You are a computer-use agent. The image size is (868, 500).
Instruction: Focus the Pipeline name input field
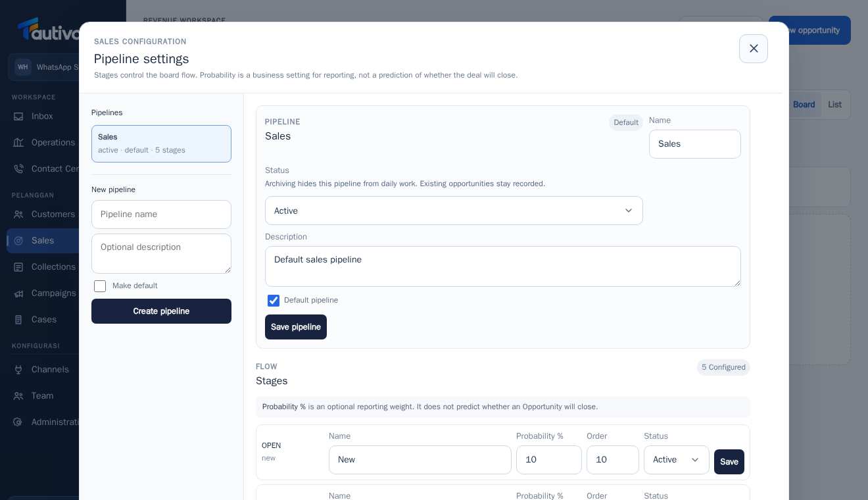click(x=161, y=214)
